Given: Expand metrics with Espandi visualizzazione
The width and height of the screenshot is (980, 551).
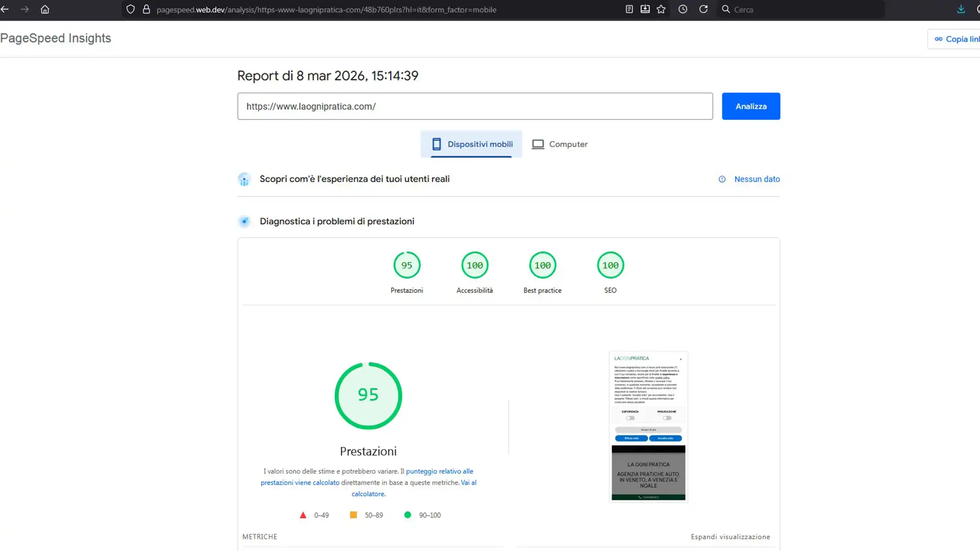Looking at the screenshot, I should pos(730,537).
